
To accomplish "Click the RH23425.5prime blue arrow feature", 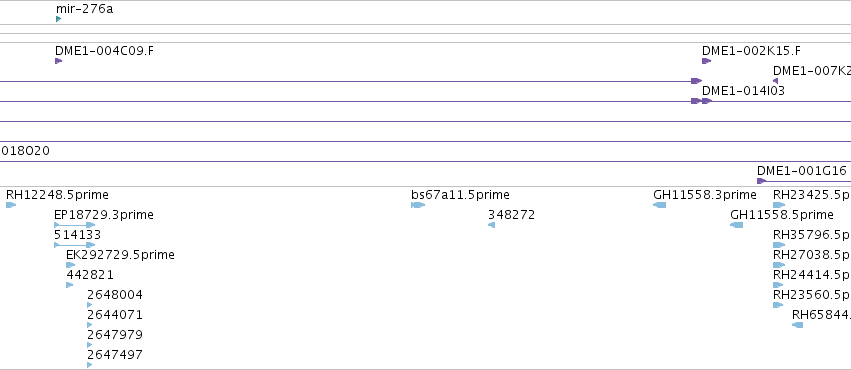I will 779,205.
